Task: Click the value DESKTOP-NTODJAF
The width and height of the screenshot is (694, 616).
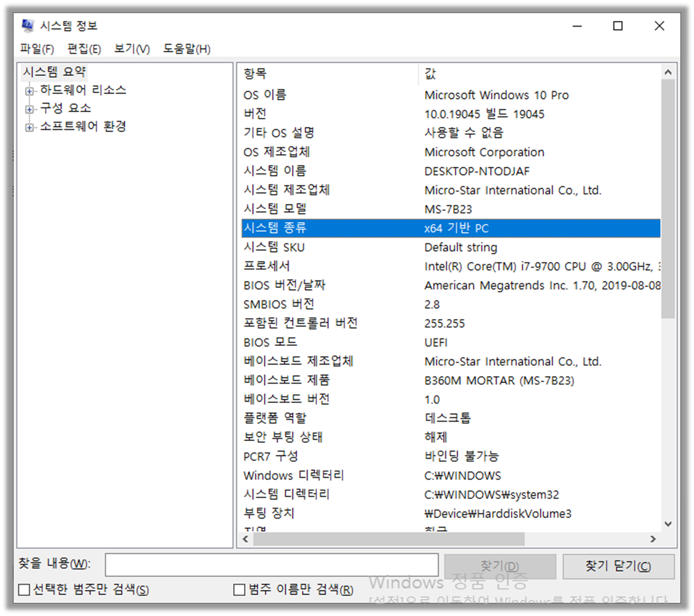Action: pos(477,172)
